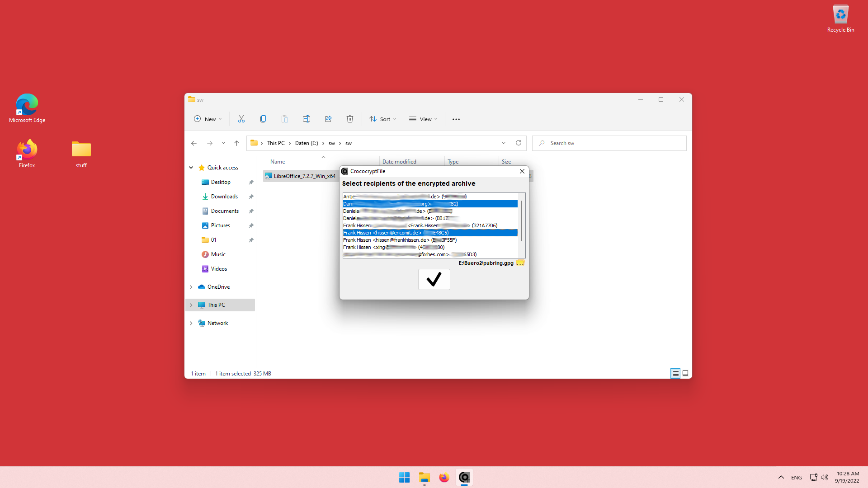Open the Windows Start button
868x488 pixels.
tap(404, 477)
